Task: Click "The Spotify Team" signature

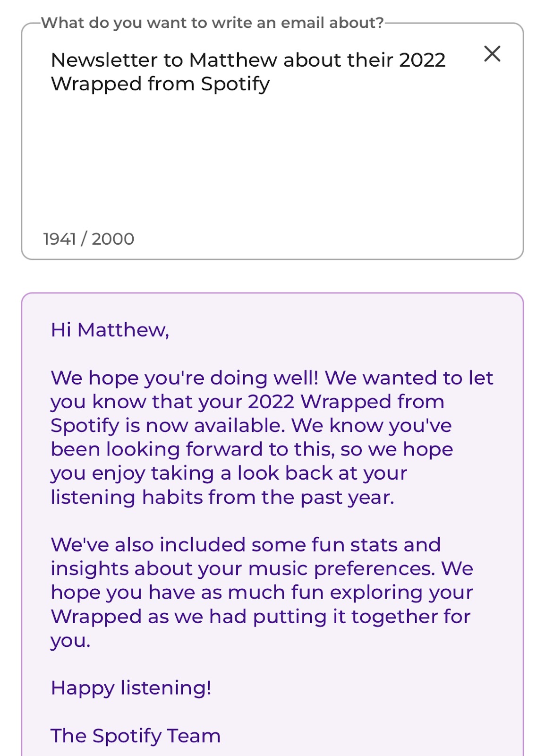Action: pos(136,736)
